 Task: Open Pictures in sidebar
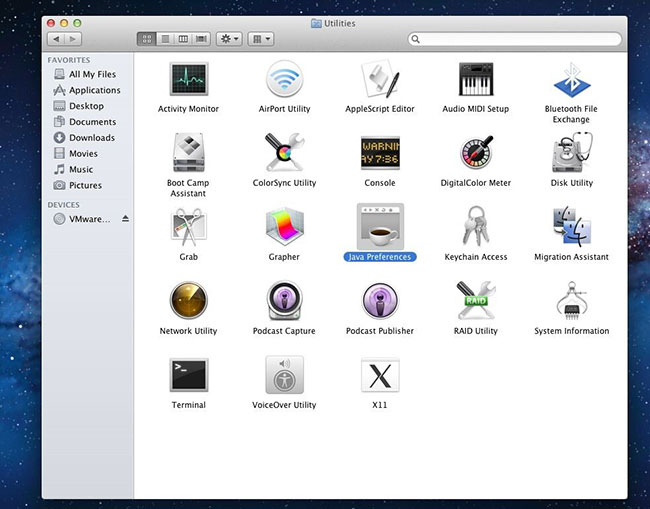(x=88, y=185)
